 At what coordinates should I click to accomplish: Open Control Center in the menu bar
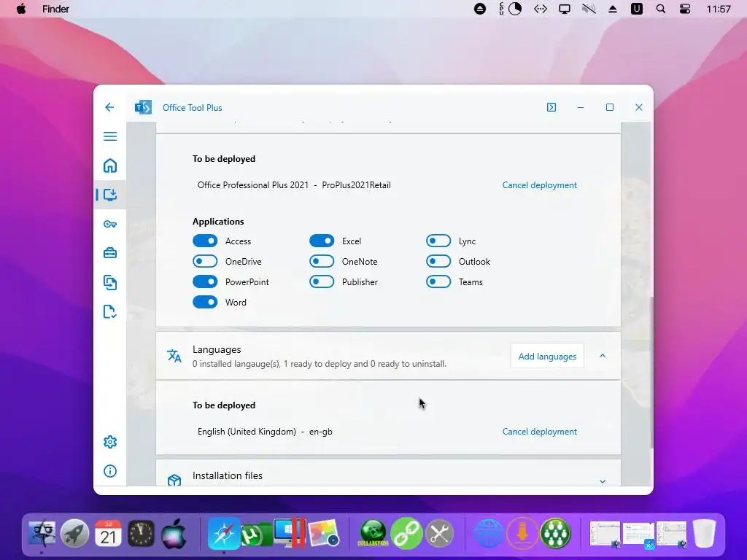point(684,9)
